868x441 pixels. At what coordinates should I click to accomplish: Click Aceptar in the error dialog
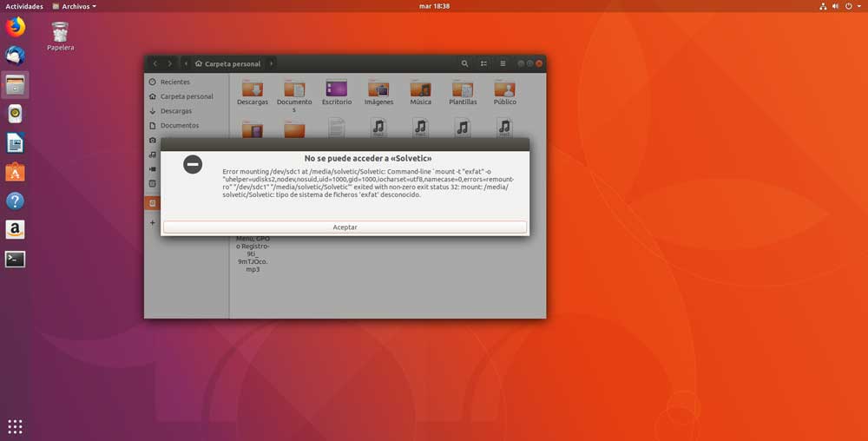(x=345, y=227)
